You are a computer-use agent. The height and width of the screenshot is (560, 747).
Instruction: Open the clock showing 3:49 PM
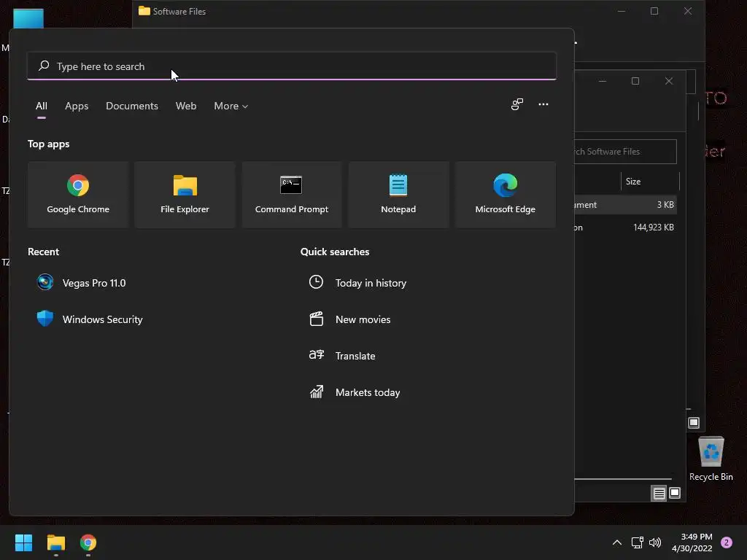pyautogui.click(x=692, y=542)
